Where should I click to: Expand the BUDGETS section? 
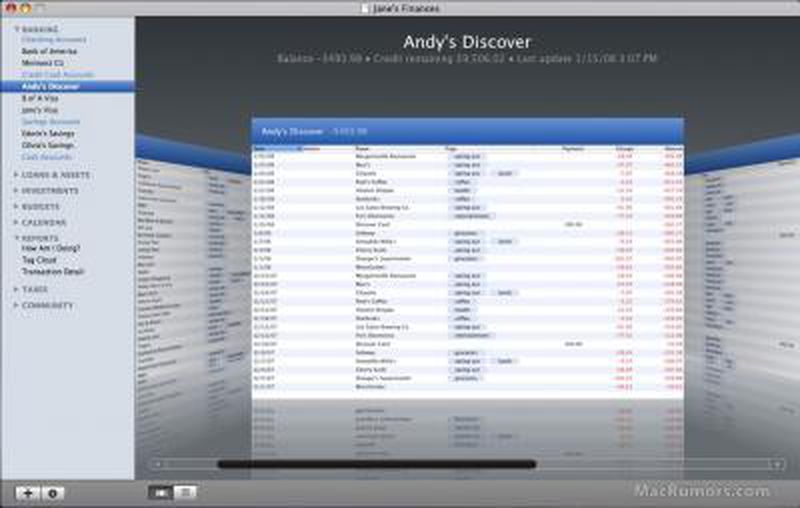pyautogui.click(x=16, y=207)
